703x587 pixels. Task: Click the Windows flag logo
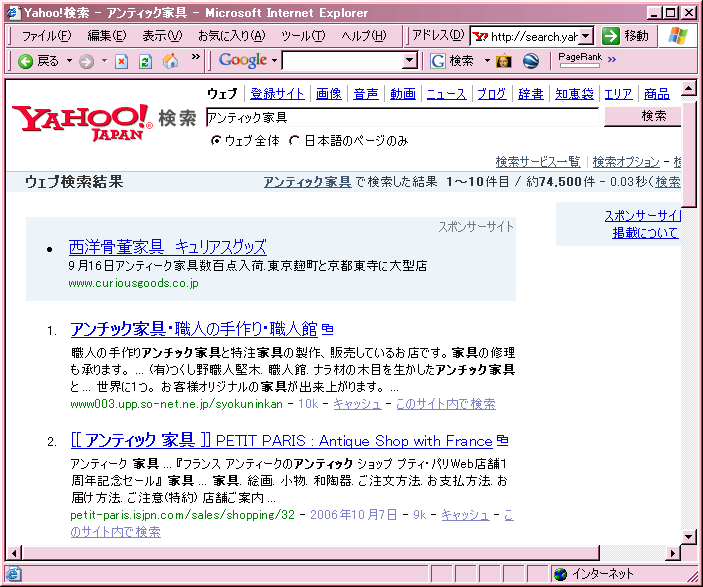tap(677, 35)
